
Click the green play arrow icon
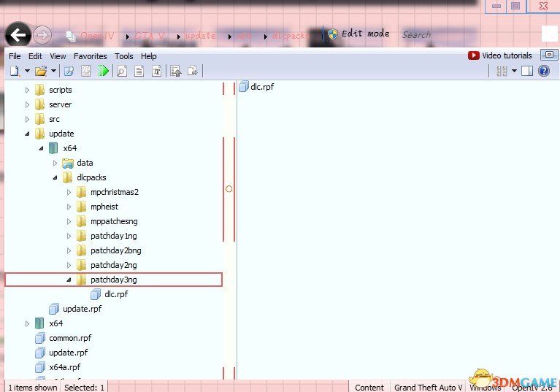[103, 71]
